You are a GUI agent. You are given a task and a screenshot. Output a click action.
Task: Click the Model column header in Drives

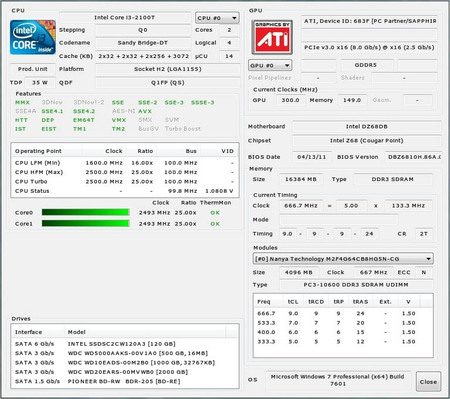click(x=145, y=332)
